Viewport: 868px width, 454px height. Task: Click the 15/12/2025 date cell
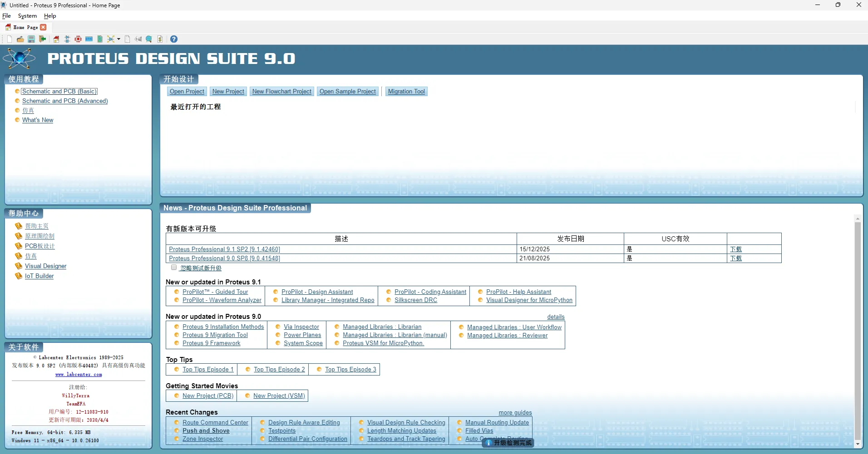click(570, 249)
